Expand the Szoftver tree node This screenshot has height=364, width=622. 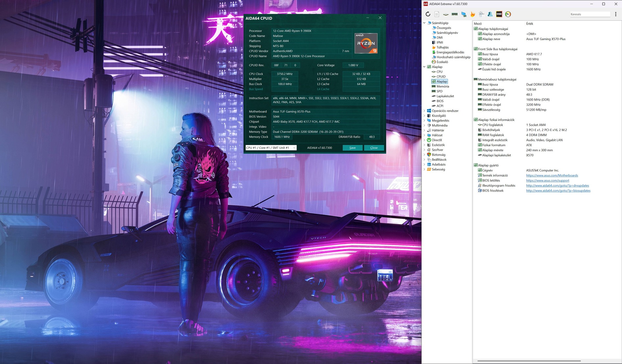424,150
